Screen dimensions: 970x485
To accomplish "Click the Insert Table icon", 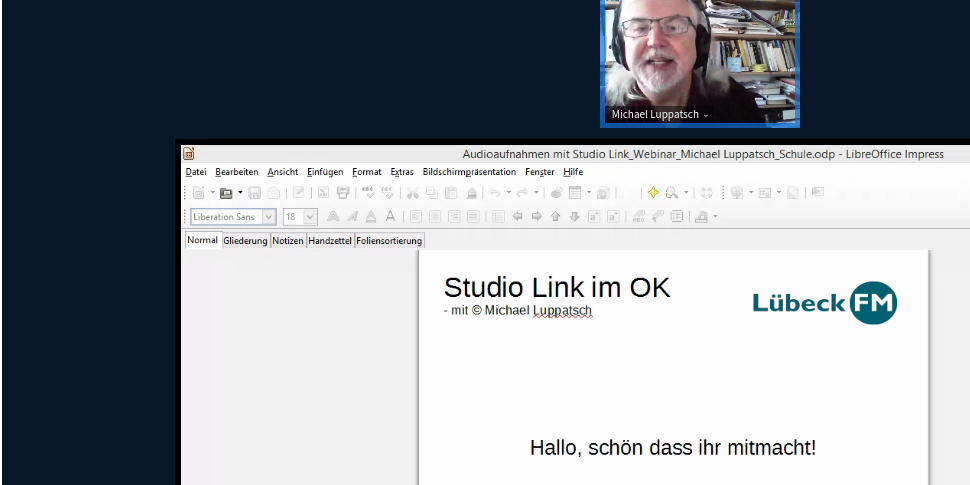I will coord(575,193).
